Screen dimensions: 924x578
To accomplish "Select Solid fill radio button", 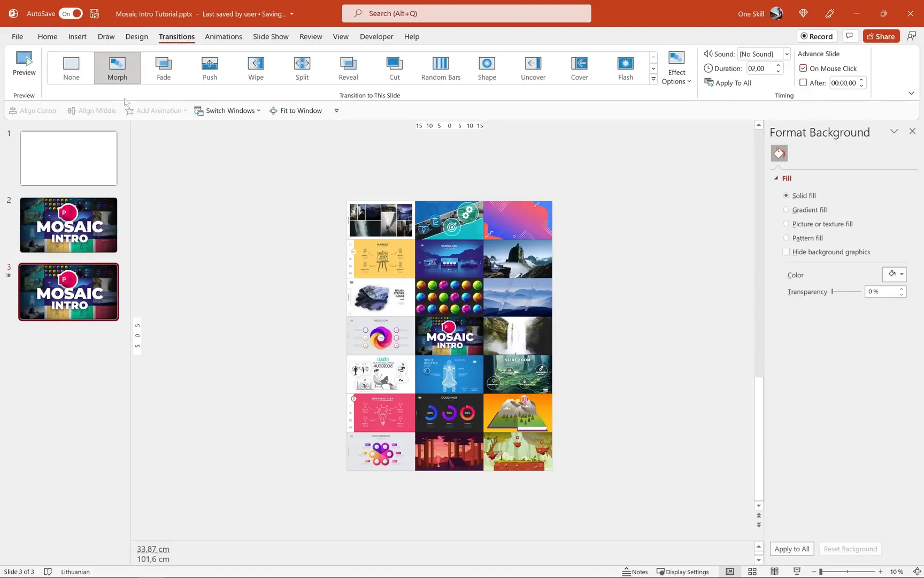I will [786, 195].
